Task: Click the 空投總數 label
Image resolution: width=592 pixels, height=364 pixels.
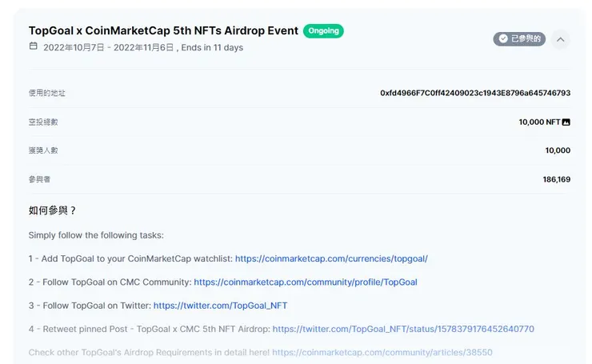Action: coord(43,122)
